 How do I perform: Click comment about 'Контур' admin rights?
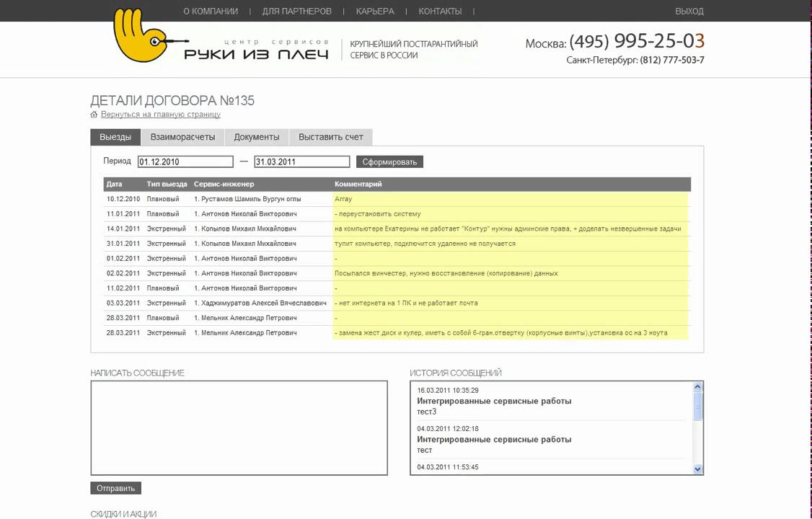(x=508, y=229)
